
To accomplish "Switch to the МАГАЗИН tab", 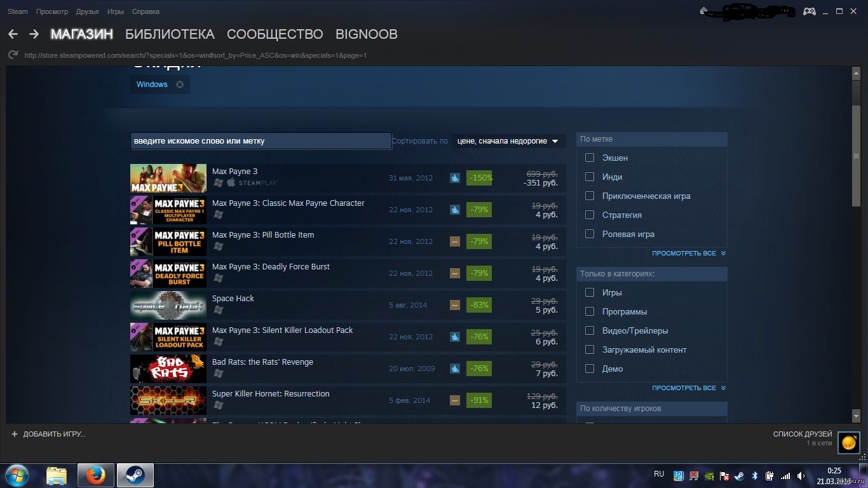I will click(x=82, y=34).
